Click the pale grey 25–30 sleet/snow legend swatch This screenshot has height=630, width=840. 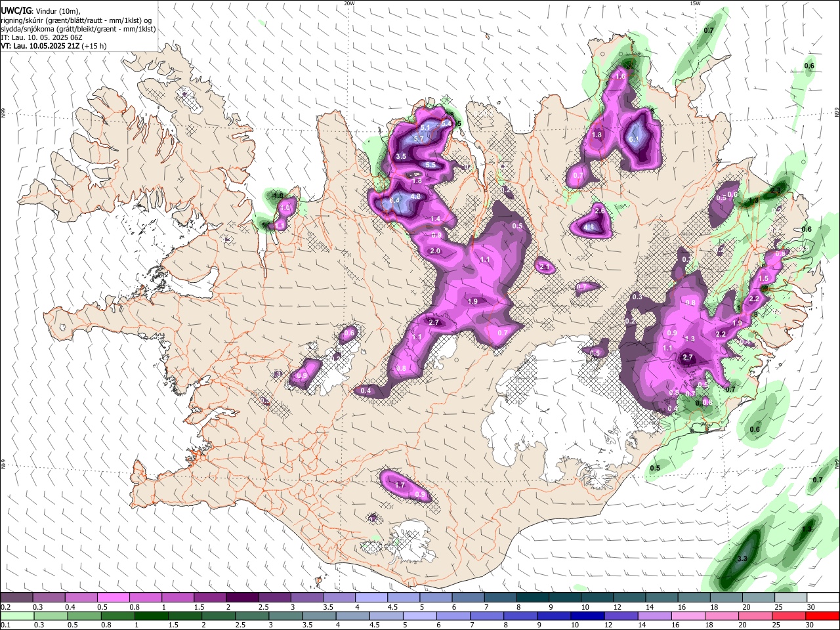point(791,598)
